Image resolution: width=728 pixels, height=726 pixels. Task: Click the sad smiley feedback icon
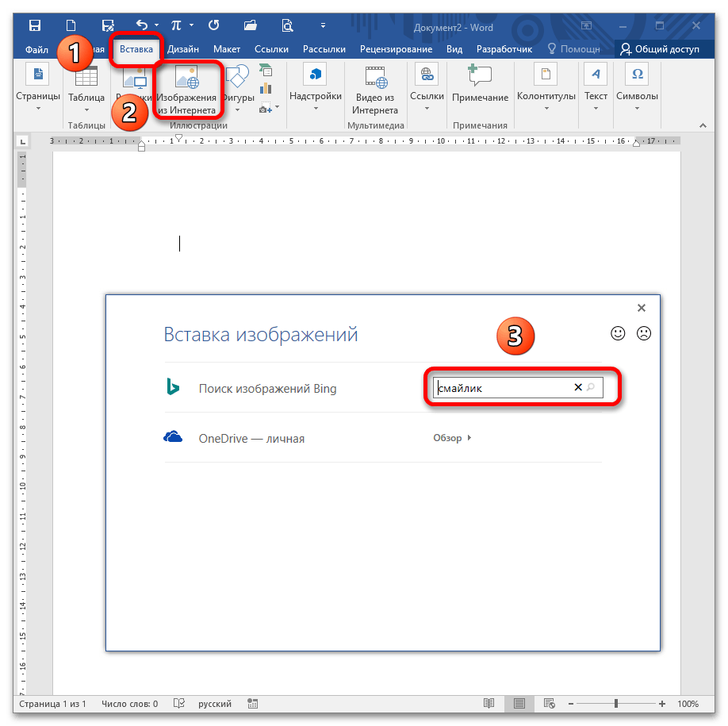point(643,333)
